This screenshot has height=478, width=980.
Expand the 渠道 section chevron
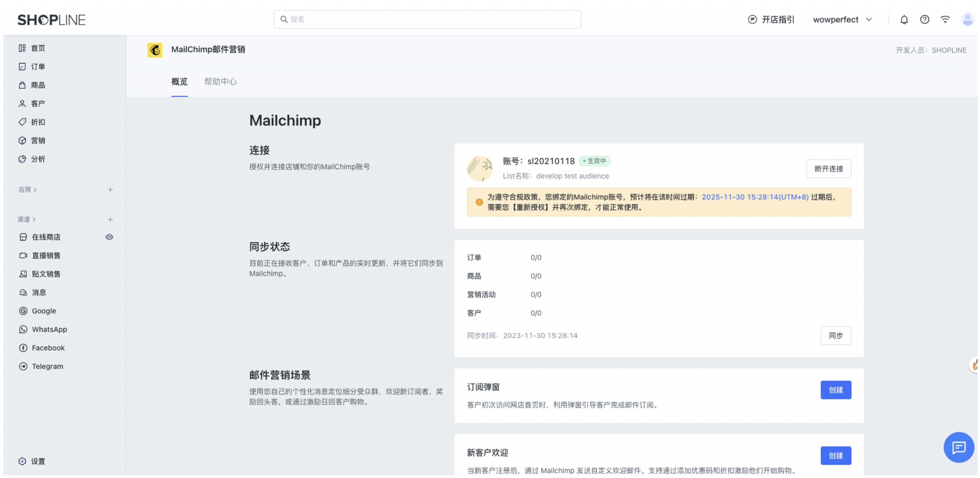34,219
